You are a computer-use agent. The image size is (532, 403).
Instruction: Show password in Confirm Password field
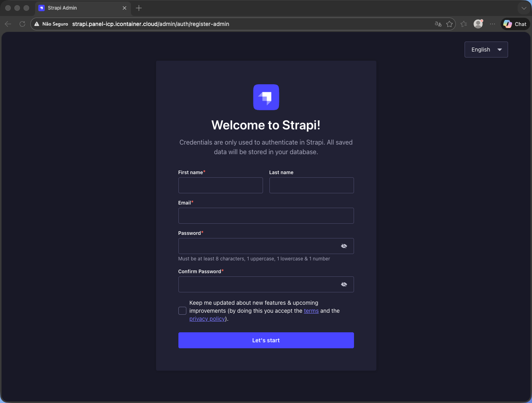pos(344,284)
